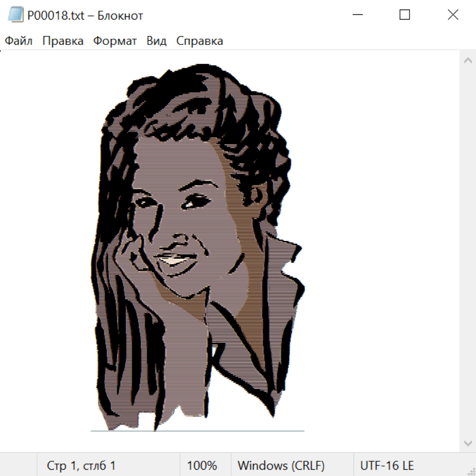
Task: Expand the Формат menu
Action: tap(115, 41)
